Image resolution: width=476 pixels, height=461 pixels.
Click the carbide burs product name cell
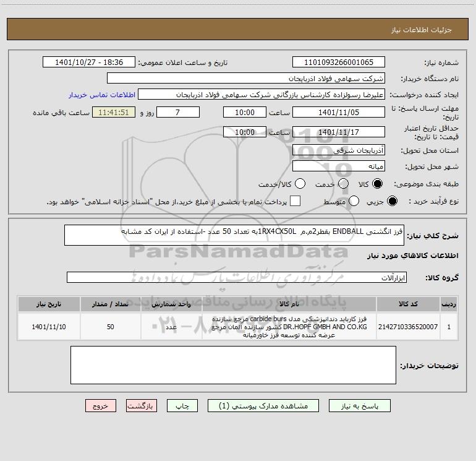click(x=289, y=327)
